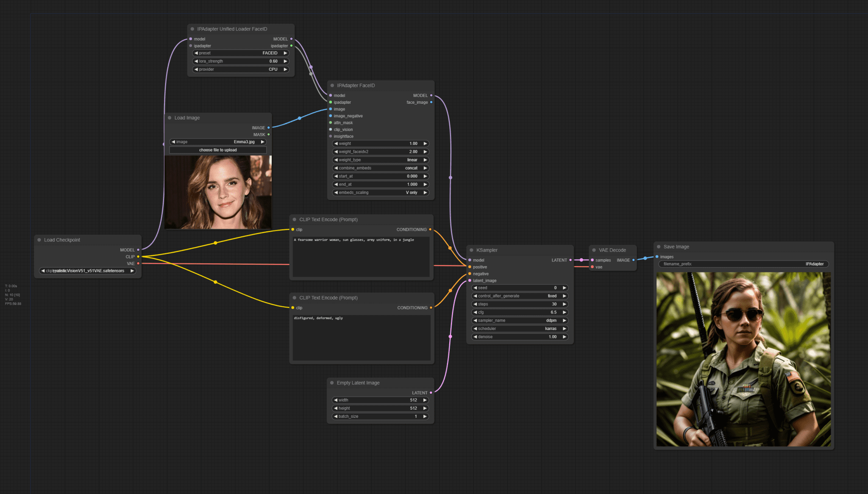The height and width of the screenshot is (494, 868).
Task: Click the latent_image input socket on KSampler
Action: click(470, 280)
